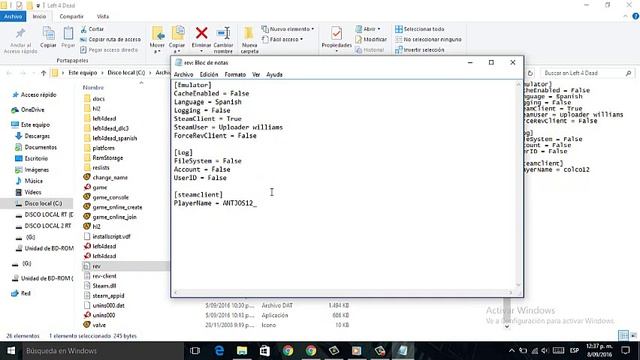Open the Action Center notifications icon
The width and height of the screenshot is (640, 360).
(x=625, y=351)
